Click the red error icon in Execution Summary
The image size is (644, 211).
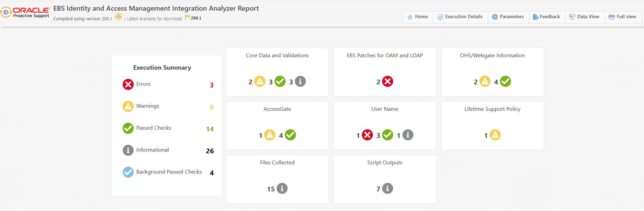coord(128,84)
